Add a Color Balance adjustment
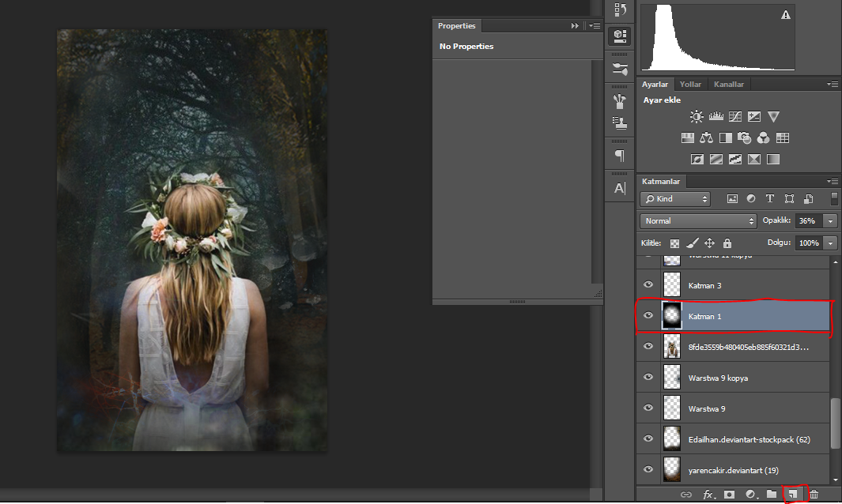 click(x=706, y=138)
